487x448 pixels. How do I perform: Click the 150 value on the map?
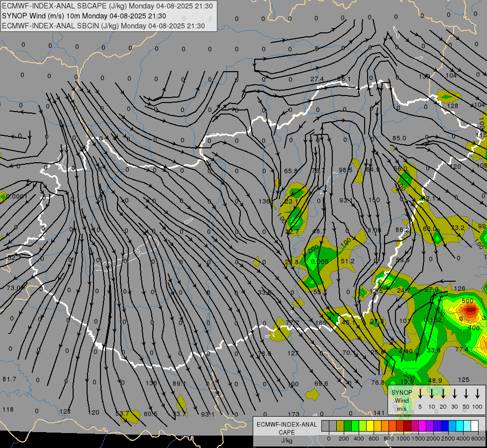tap(374, 200)
